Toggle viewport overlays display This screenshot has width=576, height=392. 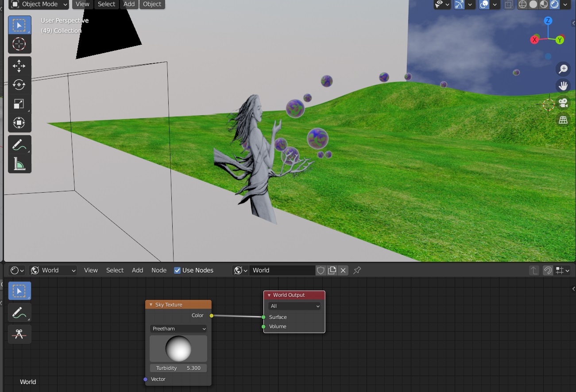pyautogui.click(x=484, y=4)
